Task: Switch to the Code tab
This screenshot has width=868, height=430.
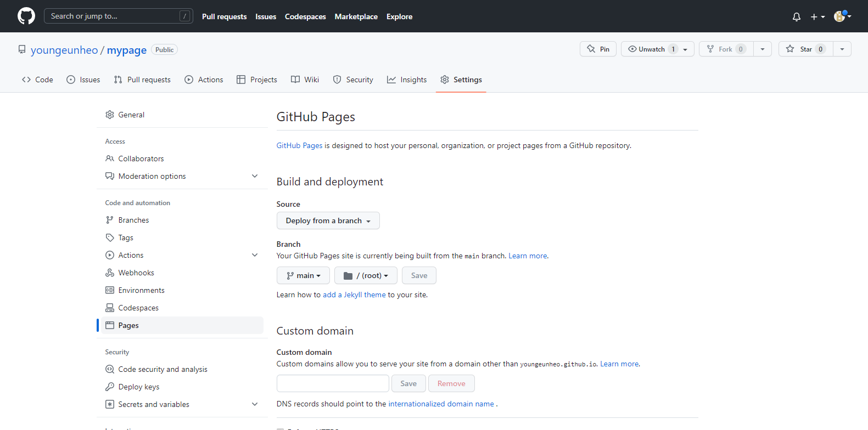Action: tap(37, 80)
